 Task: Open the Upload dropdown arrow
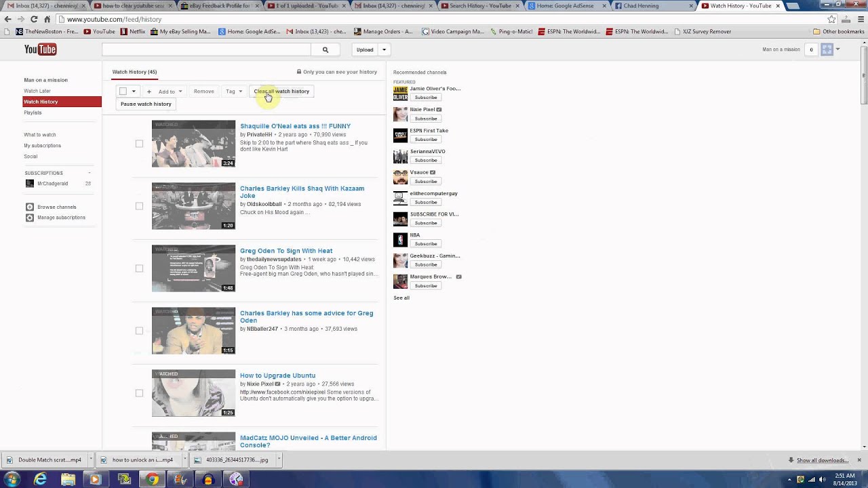[384, 49]
